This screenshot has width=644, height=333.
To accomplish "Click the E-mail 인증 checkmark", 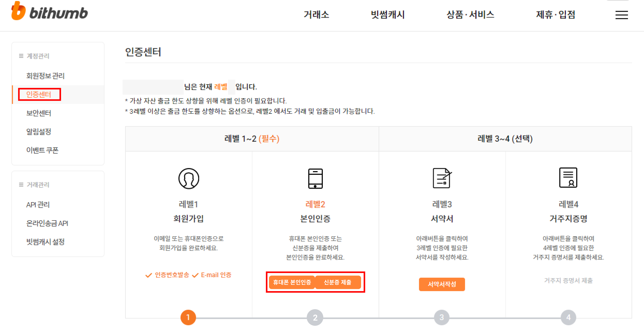I will pos(195,275).
